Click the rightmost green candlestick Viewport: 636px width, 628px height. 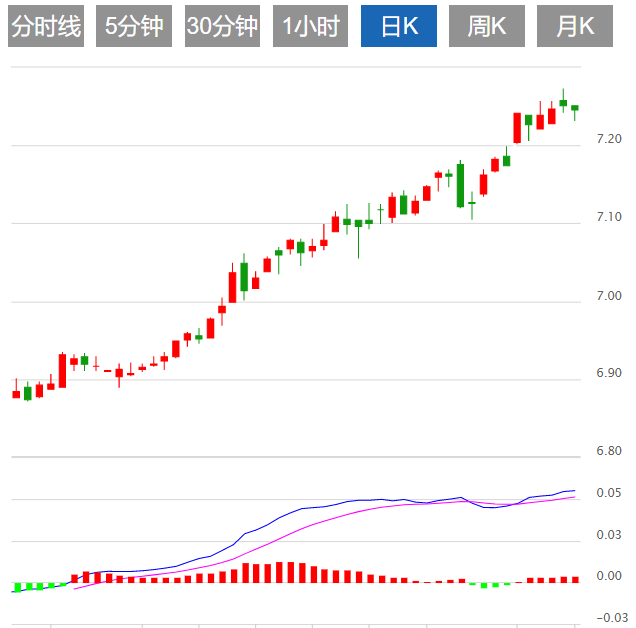click(x=575, y=108)
